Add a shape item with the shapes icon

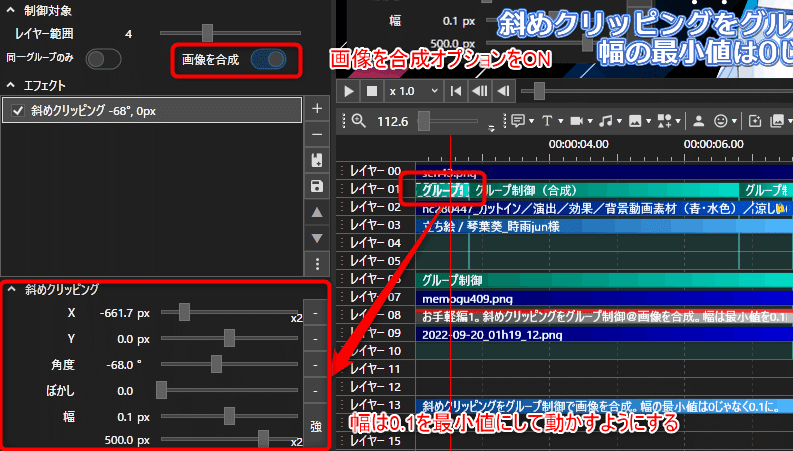(x=664, y=121)
